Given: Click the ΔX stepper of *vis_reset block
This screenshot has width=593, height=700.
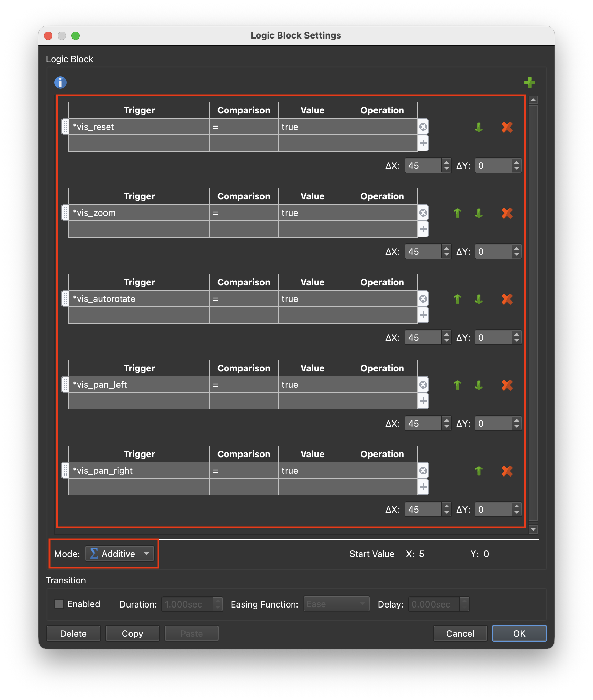Looking at the screenshot, I should click(x=446, y=166).
